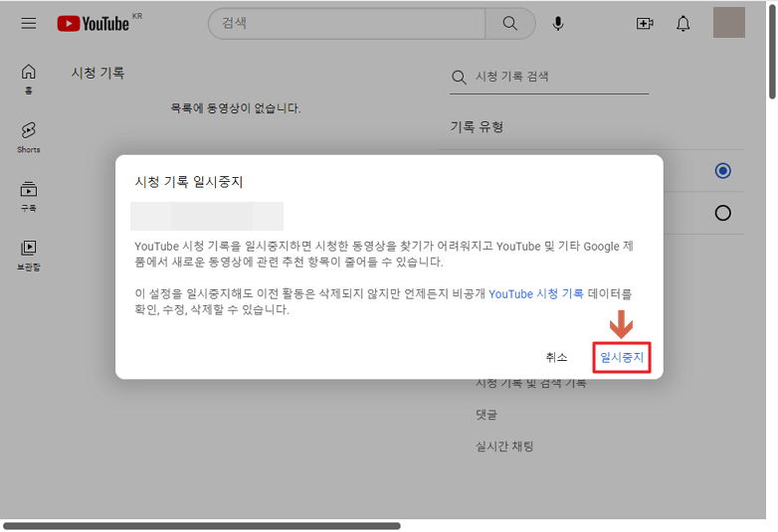Viewport: 778px width, 532px height.
Task: Click the 기록 유형 heading
Action: pyautogui.click(x=477, y=127)
